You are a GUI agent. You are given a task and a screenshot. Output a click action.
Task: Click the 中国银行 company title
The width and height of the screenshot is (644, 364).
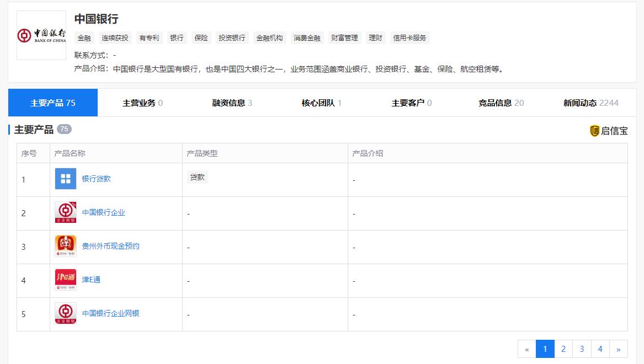(x=96, y=19)
